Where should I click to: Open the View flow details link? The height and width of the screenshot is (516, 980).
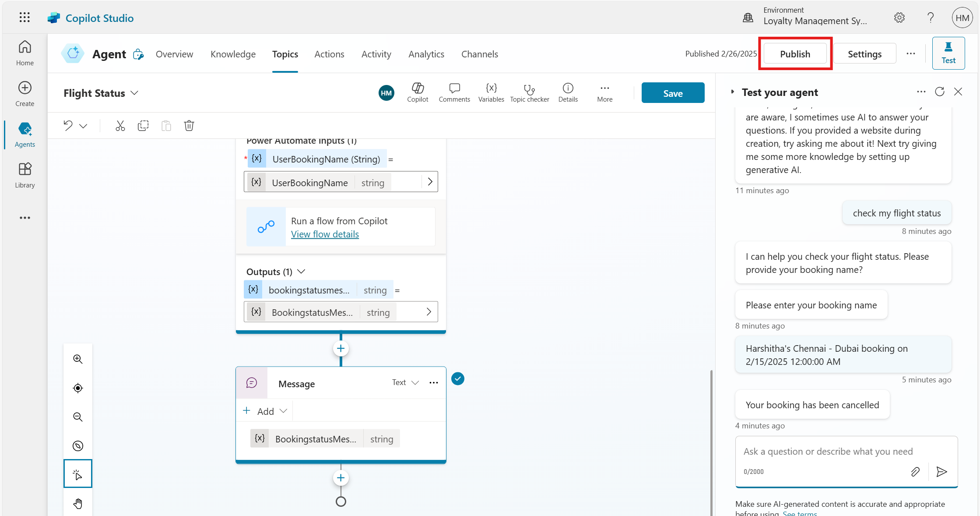click(325, 234)
